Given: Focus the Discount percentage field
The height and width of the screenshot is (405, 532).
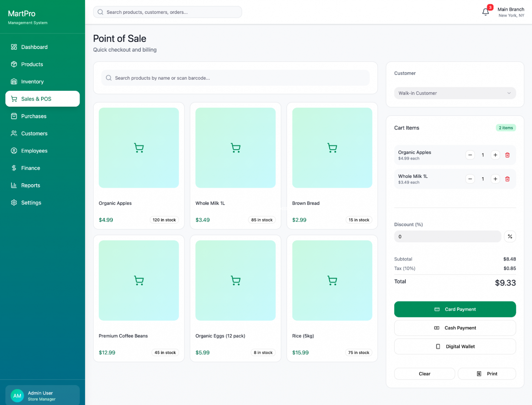Looking at the screenshot, I should (447, 237).
